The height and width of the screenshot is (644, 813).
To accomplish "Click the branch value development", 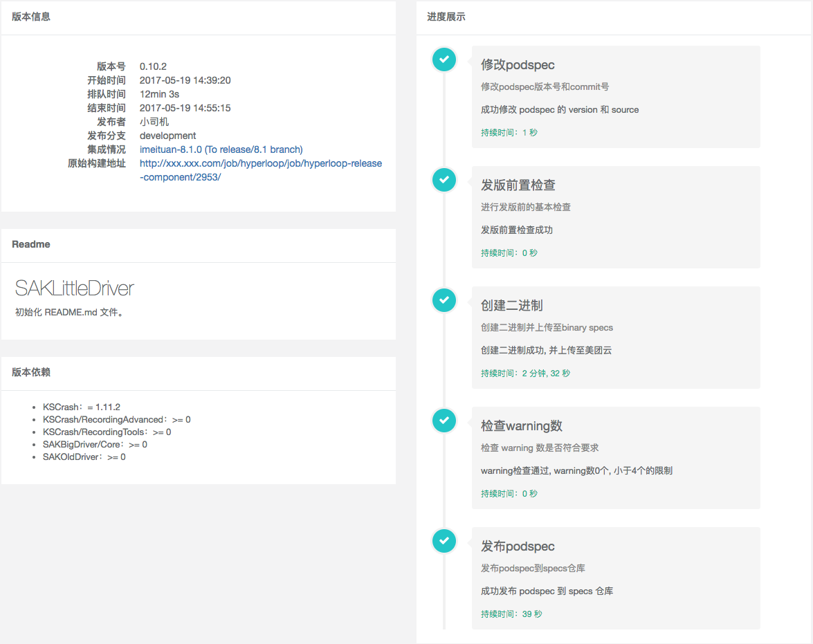I will pos(167,136).
